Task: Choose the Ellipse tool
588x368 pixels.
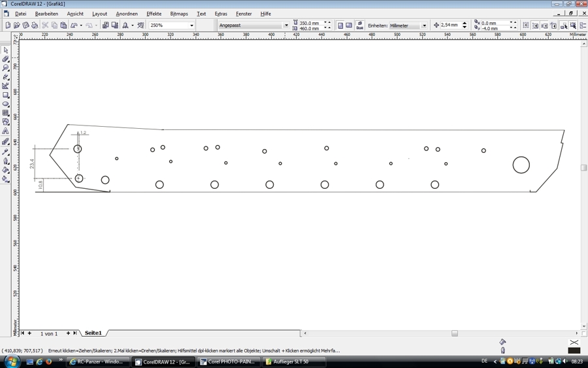Action: (6, 105)
